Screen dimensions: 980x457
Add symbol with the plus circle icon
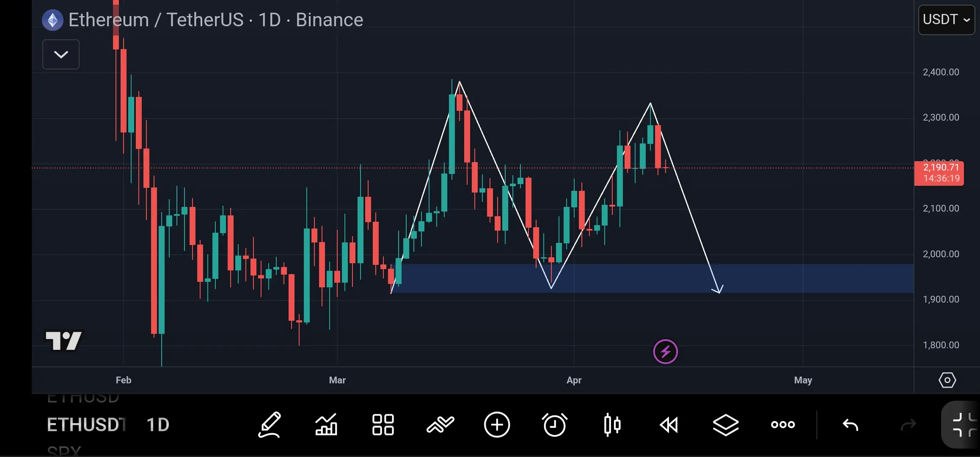coord(497,424)
